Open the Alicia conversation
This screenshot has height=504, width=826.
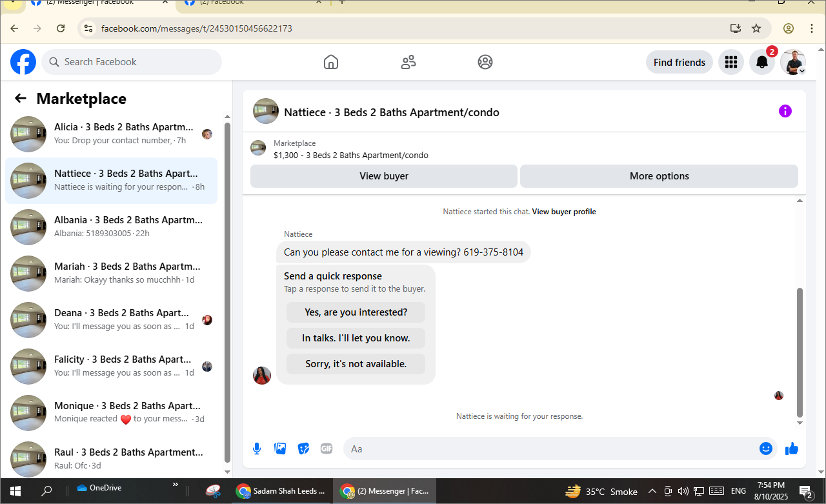click(111, 134)
